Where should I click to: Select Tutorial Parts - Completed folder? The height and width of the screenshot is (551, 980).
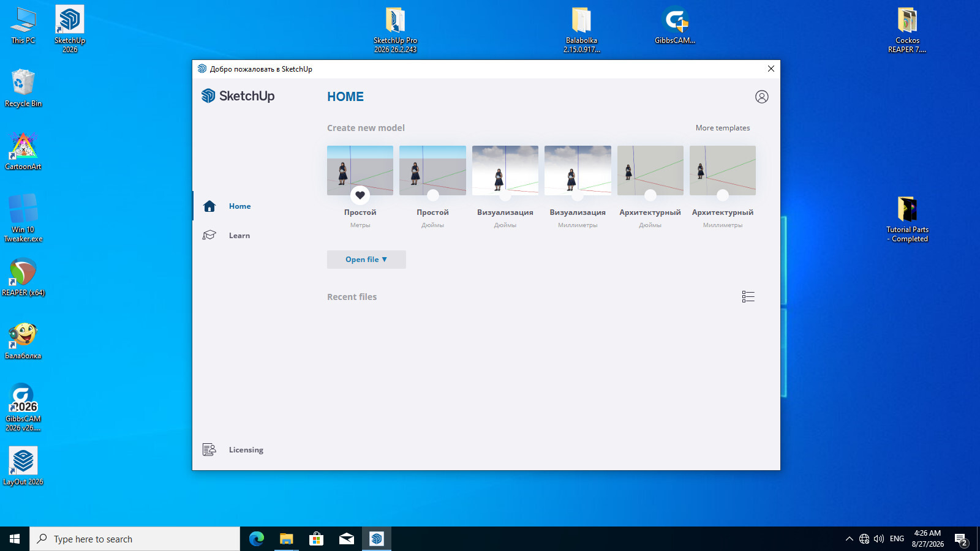tap(907, 219)
